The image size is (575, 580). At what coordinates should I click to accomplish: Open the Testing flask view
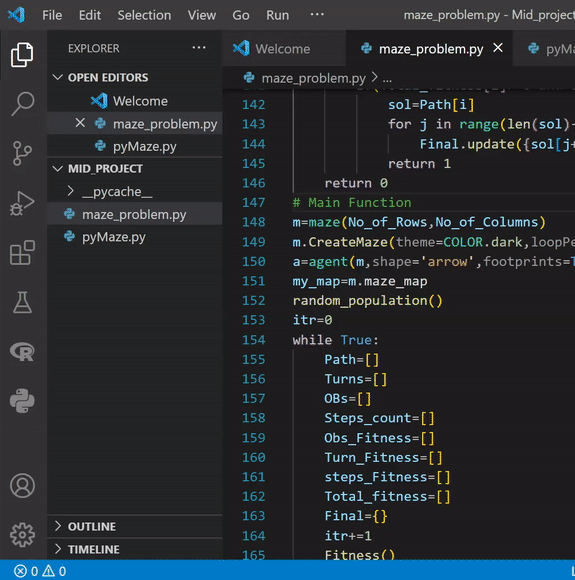[x=22, y=302]
